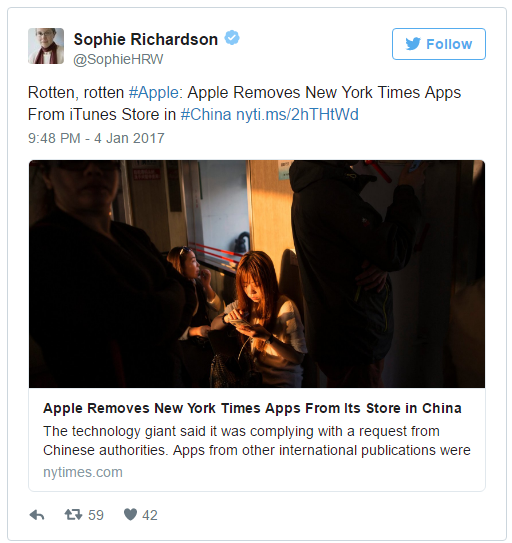Open the 9:48 PM - 4 Jan 2017 timestamp
Viewport: 512px width, 543px height.
(x=96, y=138)
